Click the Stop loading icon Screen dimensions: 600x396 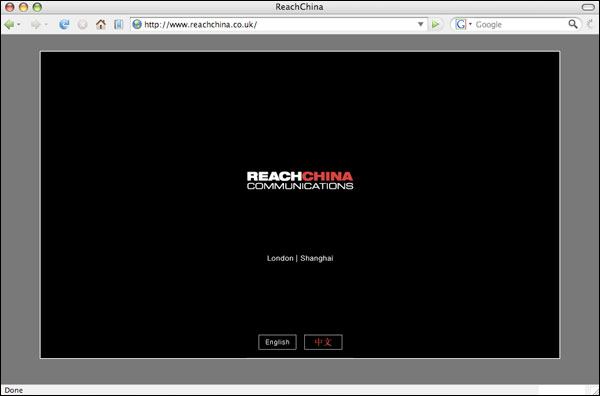click(x=82, y=24)
